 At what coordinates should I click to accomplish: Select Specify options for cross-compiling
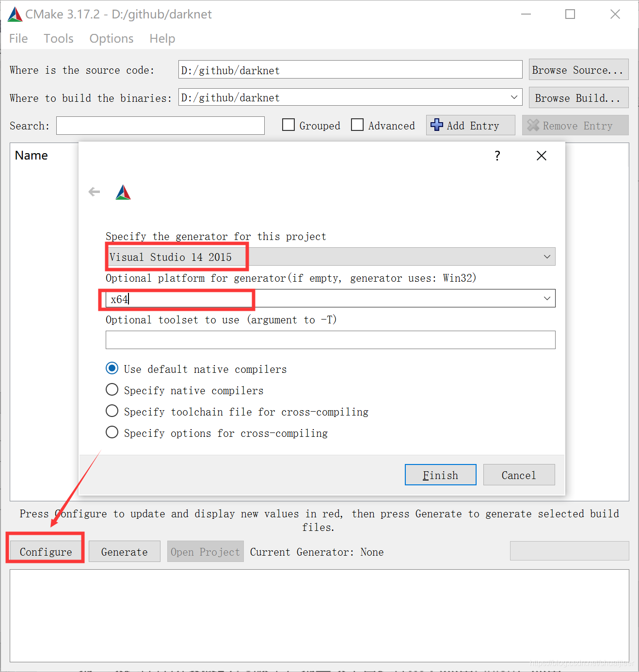tap(112, 432)
